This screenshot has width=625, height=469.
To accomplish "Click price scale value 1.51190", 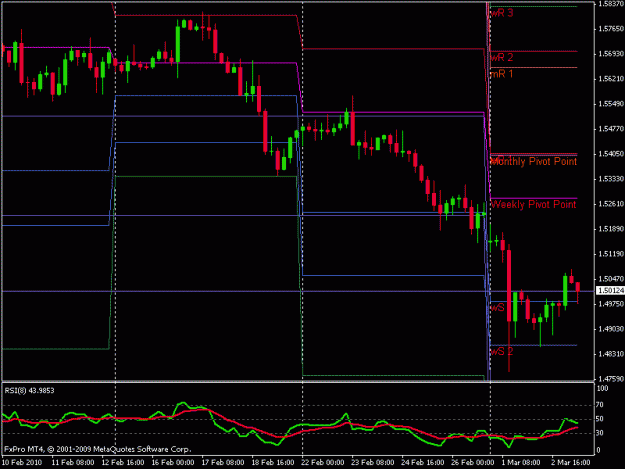I will point(611,254).
